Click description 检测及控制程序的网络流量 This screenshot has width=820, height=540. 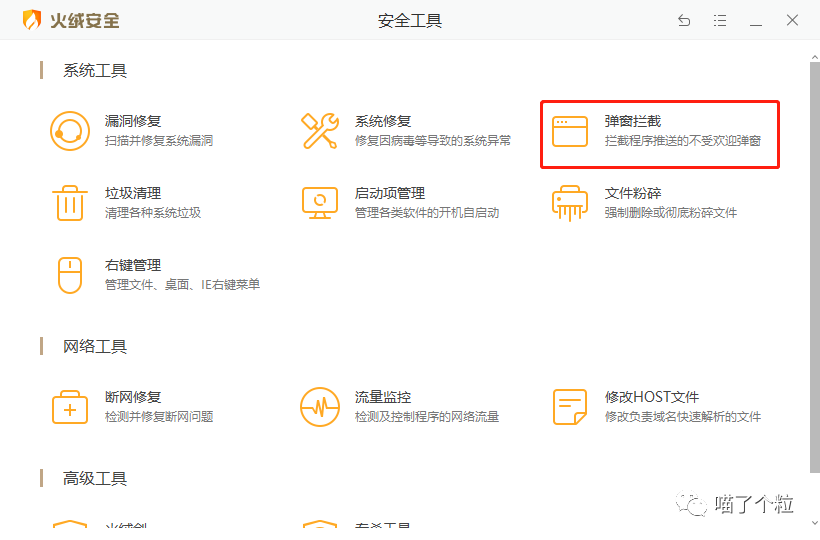(x=427, y=417)
